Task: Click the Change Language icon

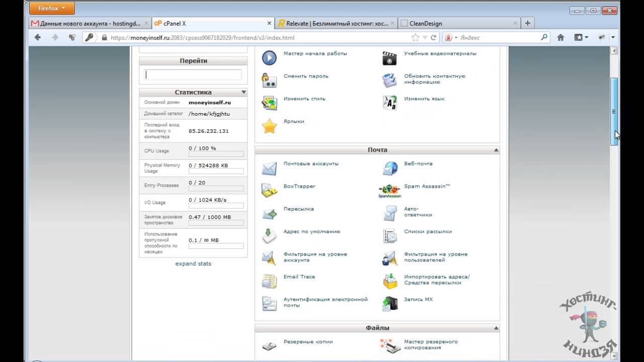Action: click(x=390, y=103)
